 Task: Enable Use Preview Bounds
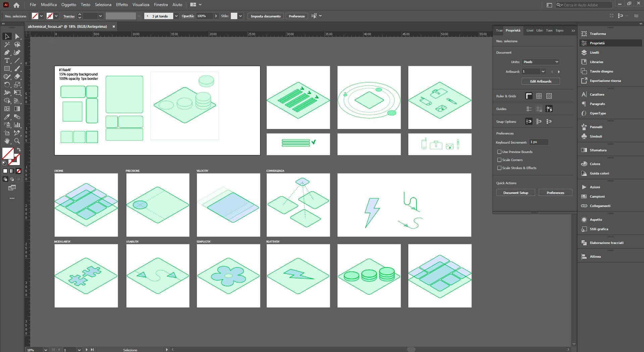click(x=499, y=152)
